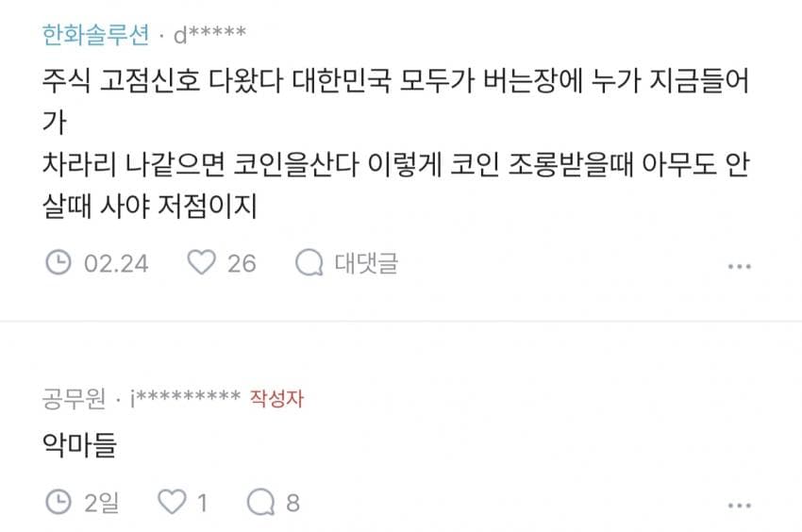Click the clock icon next to 02.24

click(58, 262)
